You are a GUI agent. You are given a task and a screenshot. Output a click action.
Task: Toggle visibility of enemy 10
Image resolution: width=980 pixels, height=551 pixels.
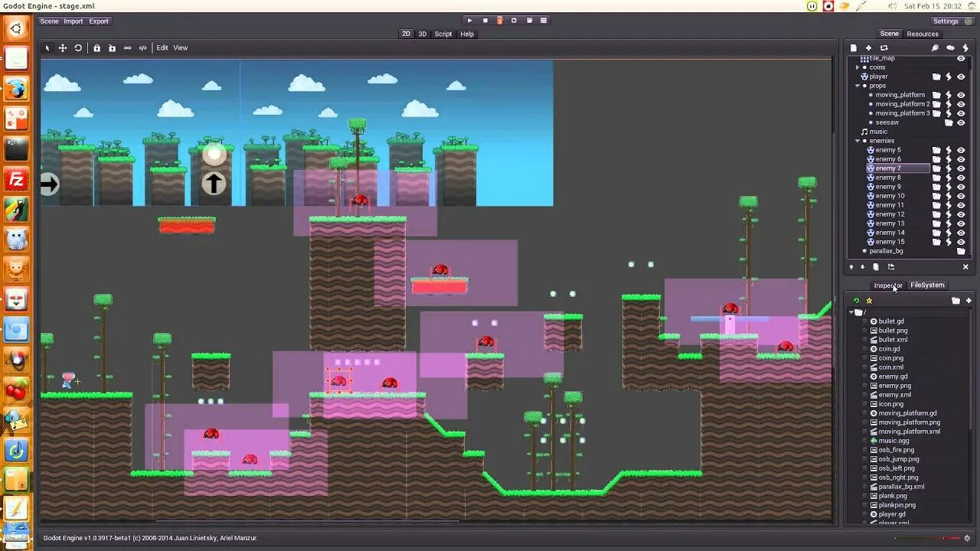(961, 195)
